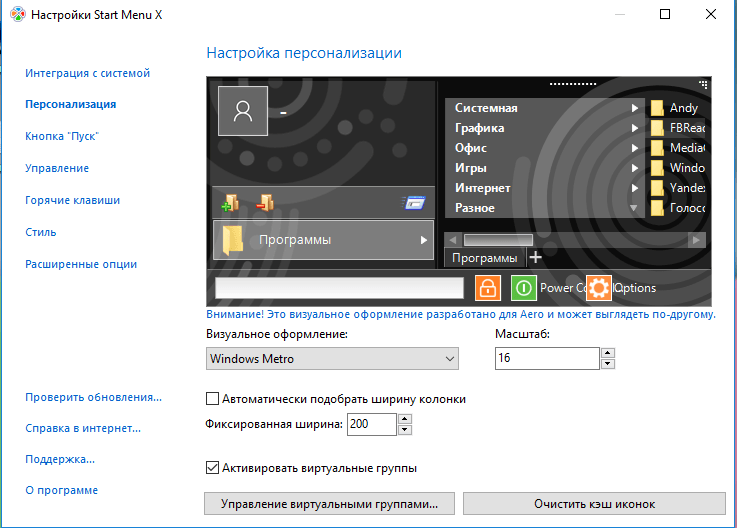Click the Системная menu entry text
This screenshot has width=737, height=528.
pyautogui.click(x=486, y=108)
